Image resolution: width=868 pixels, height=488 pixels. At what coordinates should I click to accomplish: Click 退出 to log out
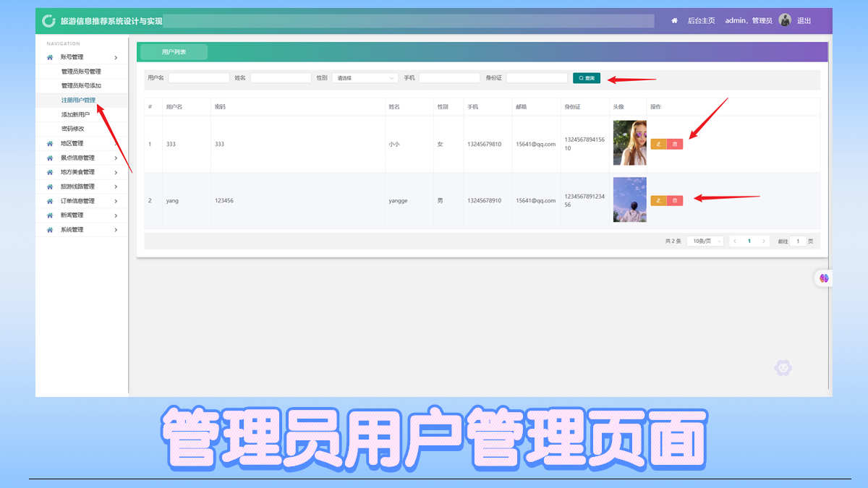point(804,21)
